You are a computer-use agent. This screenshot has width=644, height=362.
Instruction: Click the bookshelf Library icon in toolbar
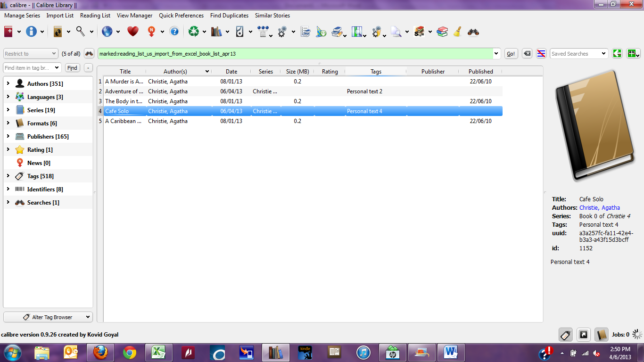(x=216, y=32)
